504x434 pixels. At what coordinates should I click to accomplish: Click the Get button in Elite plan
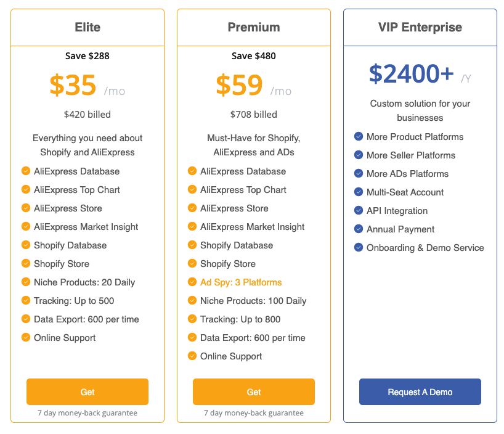[87, 392]
